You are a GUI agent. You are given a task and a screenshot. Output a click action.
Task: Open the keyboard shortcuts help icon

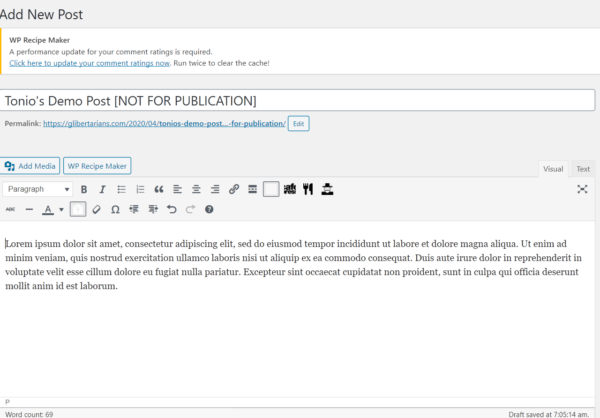tap(209, 210)
